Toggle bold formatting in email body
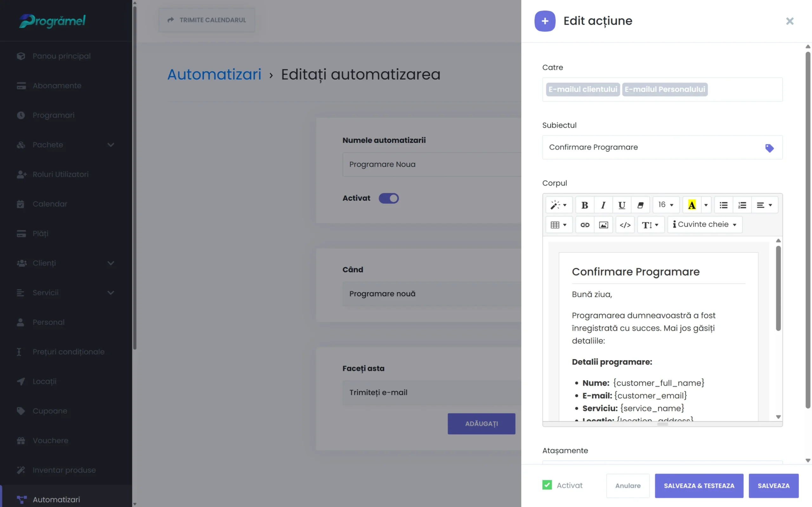Image resolution: width=812 pixels, height=507 pixels. (585, 205)
